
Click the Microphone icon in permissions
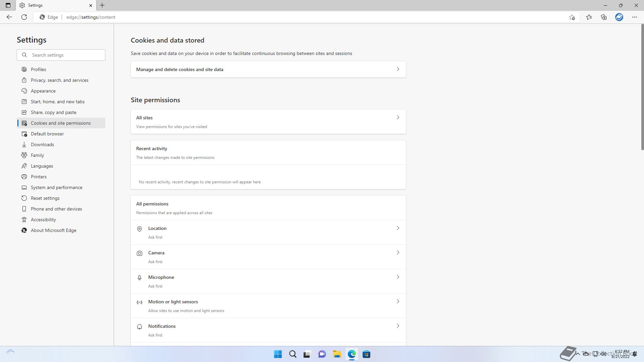point(140,278)
